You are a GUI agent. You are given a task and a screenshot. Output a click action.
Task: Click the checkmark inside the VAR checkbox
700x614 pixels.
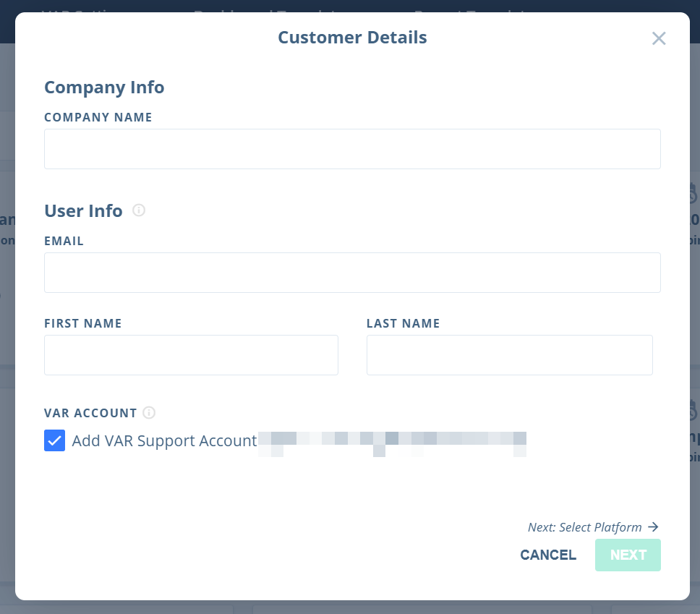tap(54, 440)
